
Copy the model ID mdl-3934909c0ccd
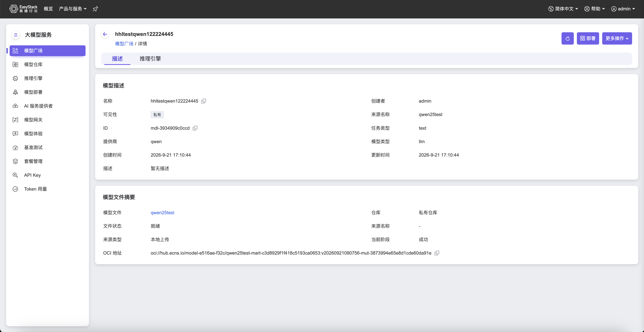[195, 128]
